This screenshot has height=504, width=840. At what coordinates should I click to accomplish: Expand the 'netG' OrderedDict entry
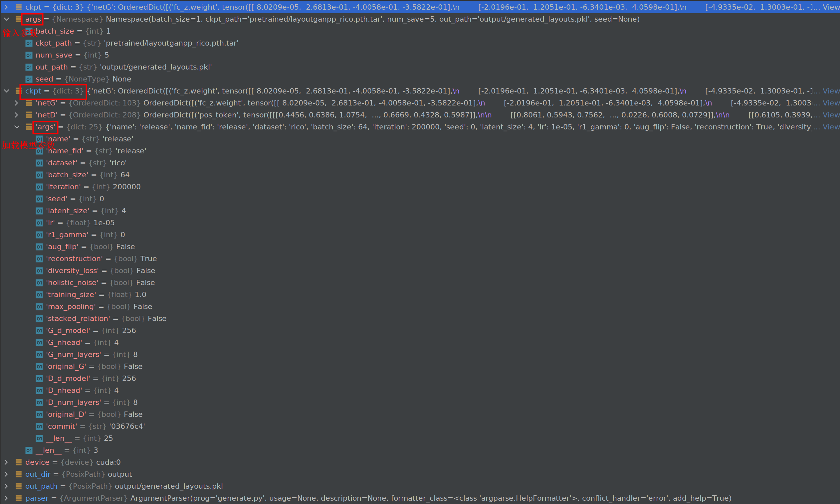point(16,103)
